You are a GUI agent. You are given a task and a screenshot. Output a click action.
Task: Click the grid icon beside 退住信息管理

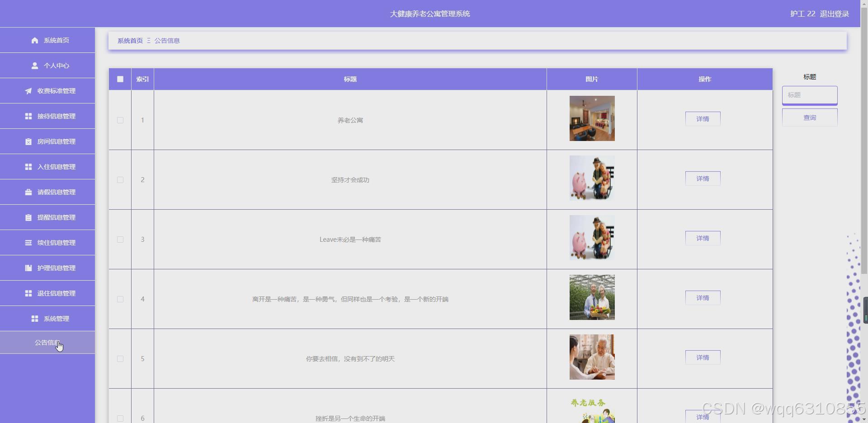(x=28, y=293)
